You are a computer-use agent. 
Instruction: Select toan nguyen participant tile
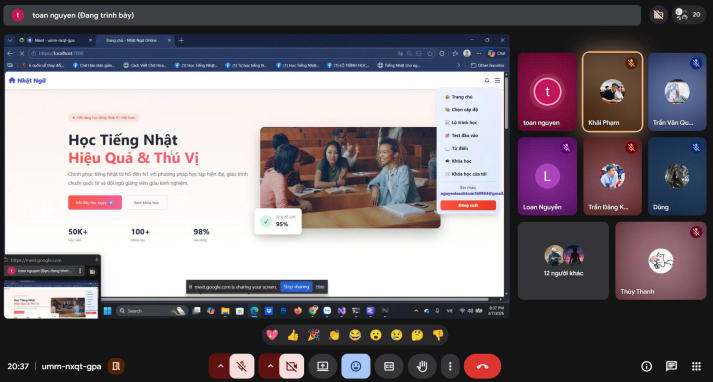tap(547, 92)
